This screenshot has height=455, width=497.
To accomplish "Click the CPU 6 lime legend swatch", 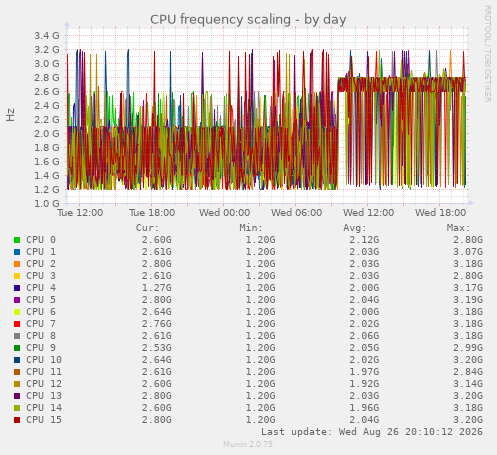I will (17, 312).
